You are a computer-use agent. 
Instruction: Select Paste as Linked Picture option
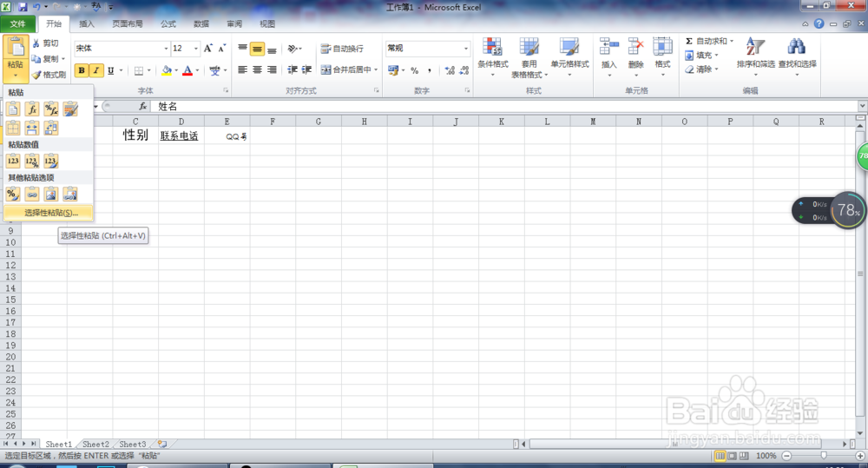click(x=70, y=194)
